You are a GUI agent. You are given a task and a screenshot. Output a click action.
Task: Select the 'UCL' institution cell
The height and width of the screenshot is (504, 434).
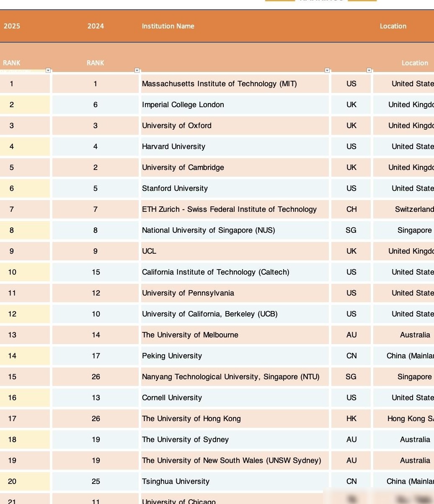pos(235,251)
